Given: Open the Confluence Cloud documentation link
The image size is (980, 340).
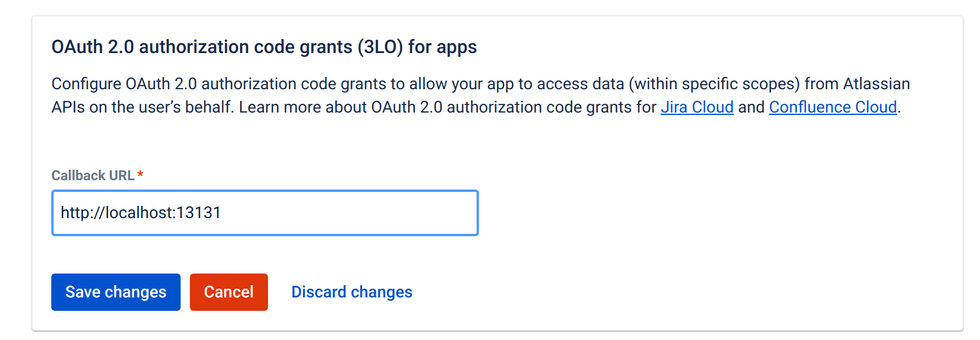Looking at the screenshot, I should pos(833,107).
